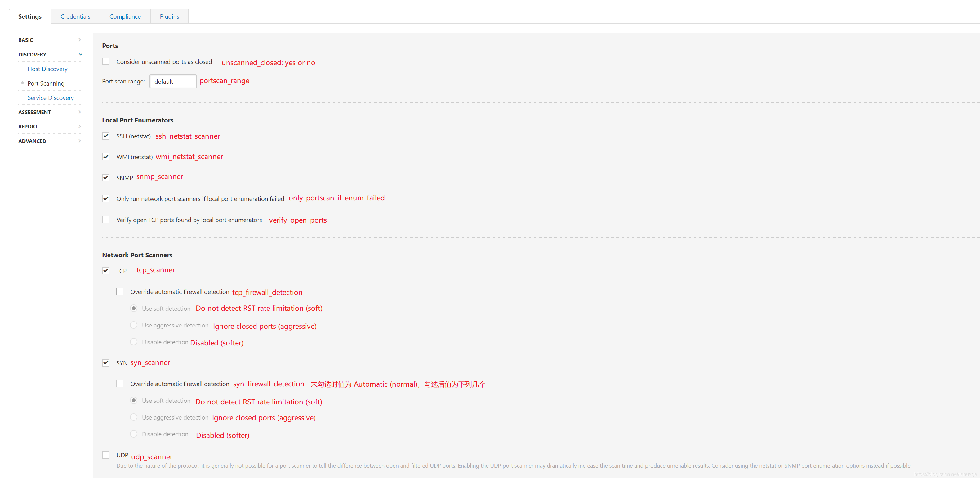Switch to the Compliance tab
Image resolution: width=980 pixels, height=480 pixels.
[125, 16]
